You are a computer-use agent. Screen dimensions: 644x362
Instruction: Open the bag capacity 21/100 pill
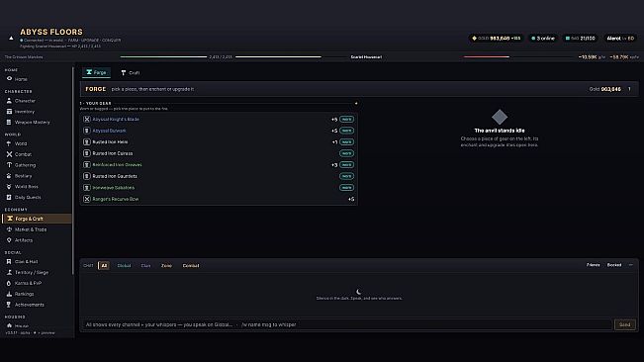pyautogui.click(x=580, y=39)
